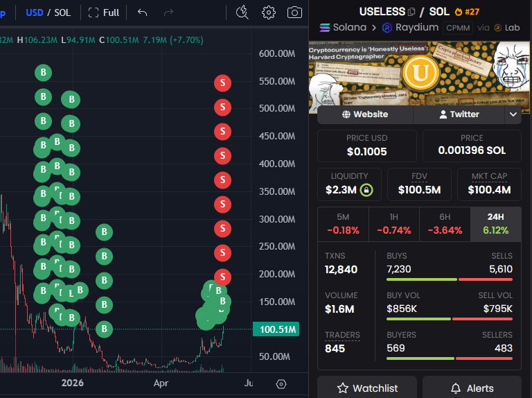532x398 pixels.
Task: Click the Raydium logo icon
Action: coord(387,28)
